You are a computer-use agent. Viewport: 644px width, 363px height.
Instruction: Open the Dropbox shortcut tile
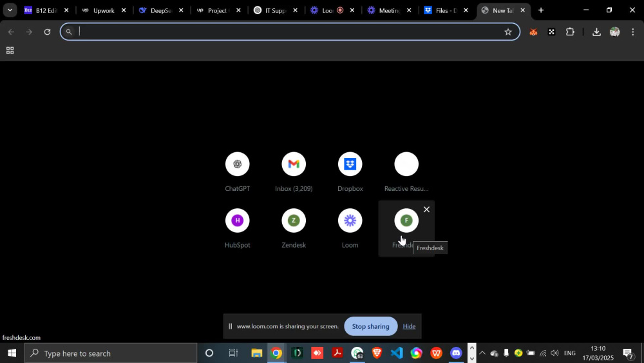[350, 172]
